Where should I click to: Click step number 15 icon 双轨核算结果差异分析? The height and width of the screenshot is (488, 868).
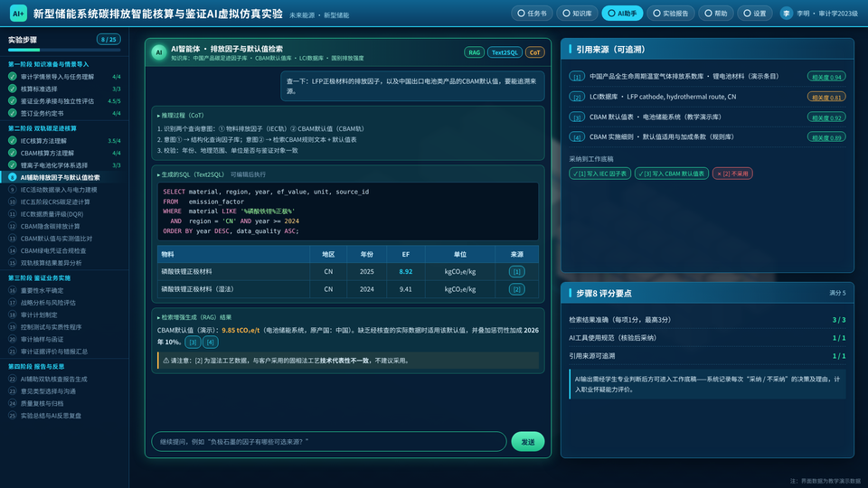click(12, 263)
